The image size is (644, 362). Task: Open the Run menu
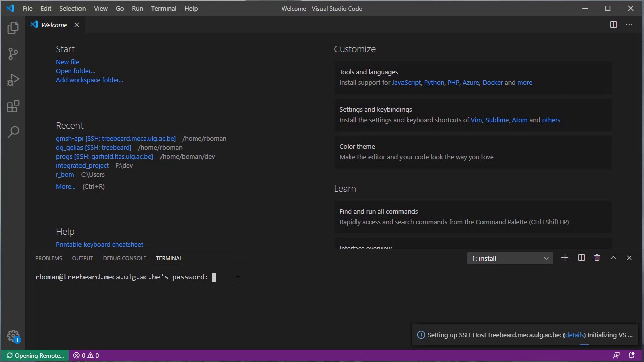pos(137,8)
